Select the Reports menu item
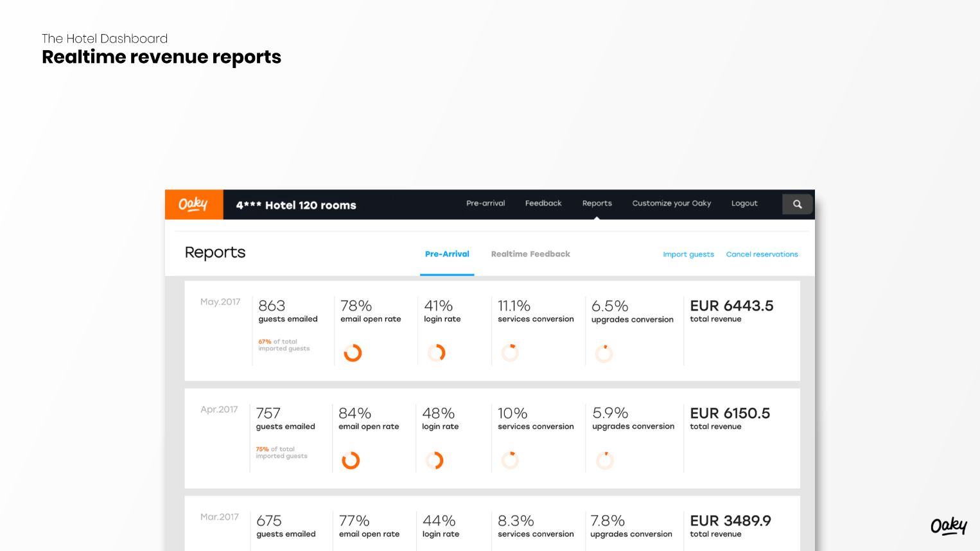This screenshot has height=551, width=980. pyautogui.click(x=597, y=204)
